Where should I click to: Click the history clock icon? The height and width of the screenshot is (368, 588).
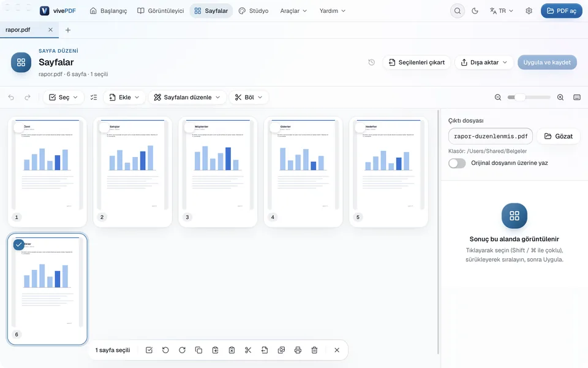(371, 63)
